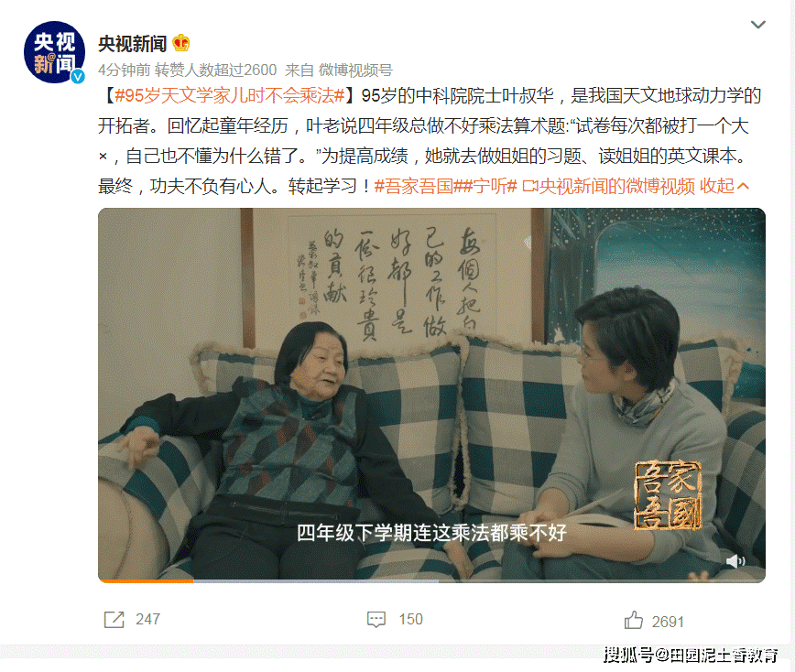Toggle video sound with speaker icon
This screenshot has height=672, width=795.
pos(735,561)
